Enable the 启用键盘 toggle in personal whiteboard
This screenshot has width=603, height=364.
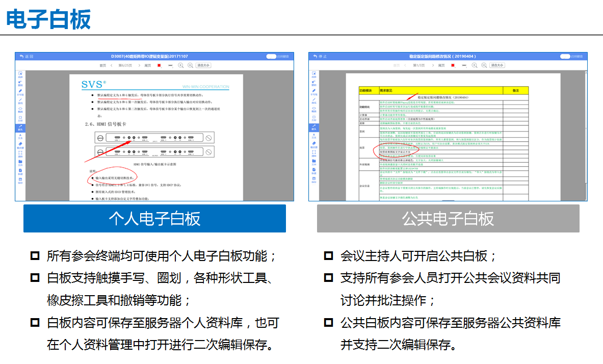click(x=270, y=56)
